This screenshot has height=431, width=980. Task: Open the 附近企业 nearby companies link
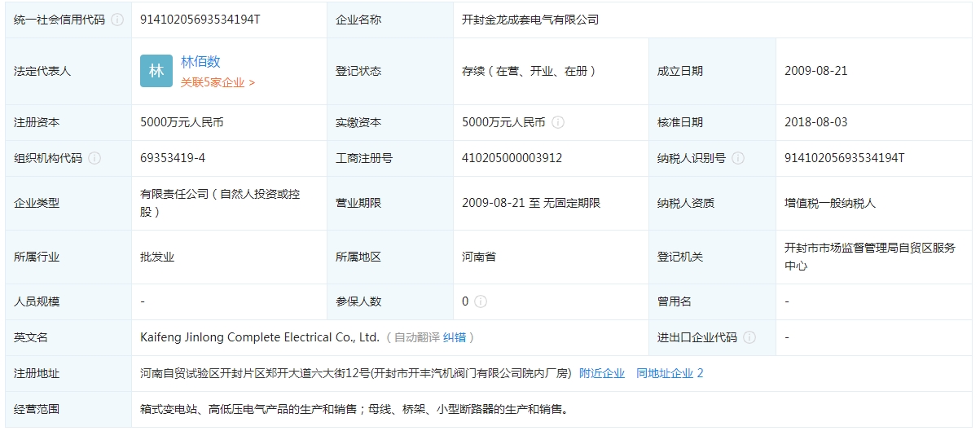pos(602,373)
